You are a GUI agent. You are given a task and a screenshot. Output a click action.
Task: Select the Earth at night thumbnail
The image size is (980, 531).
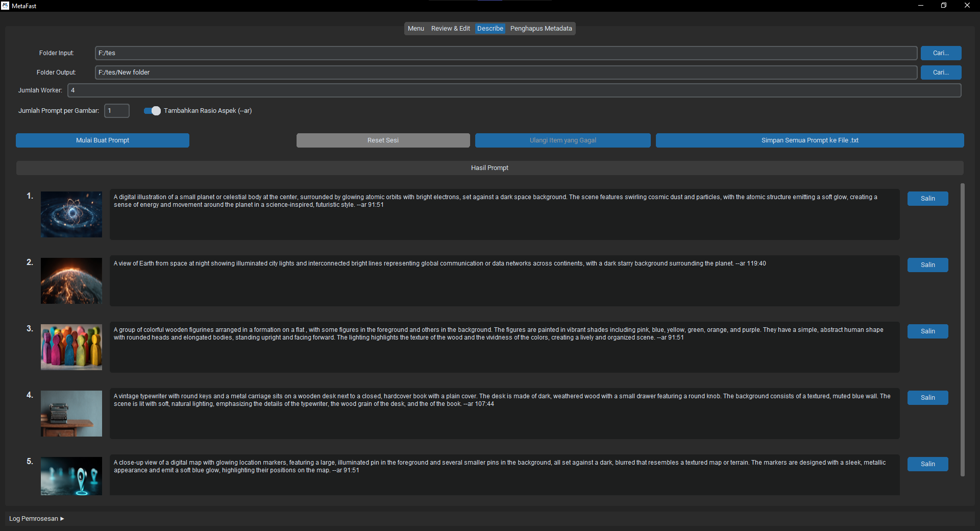pos(71,281)
